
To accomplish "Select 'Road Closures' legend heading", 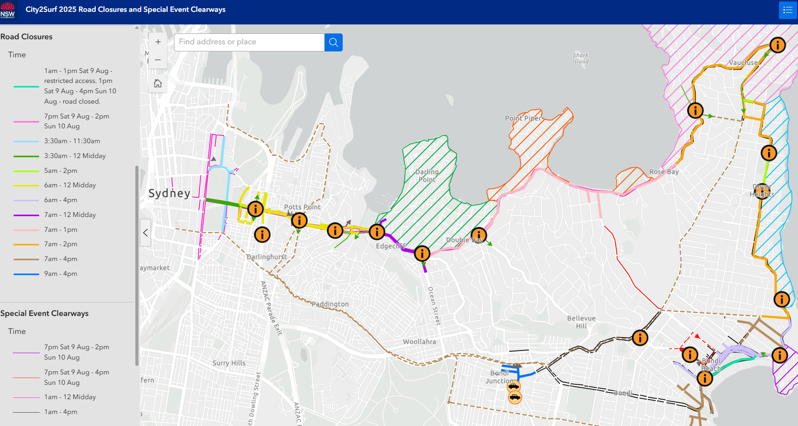I will pyautogui.click(x=26, y=37).
